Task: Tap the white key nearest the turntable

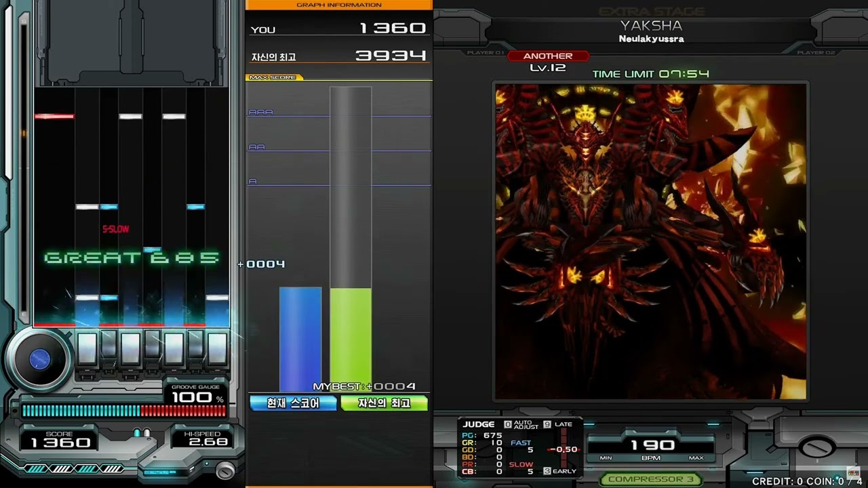Action: (x=87, y=350)
